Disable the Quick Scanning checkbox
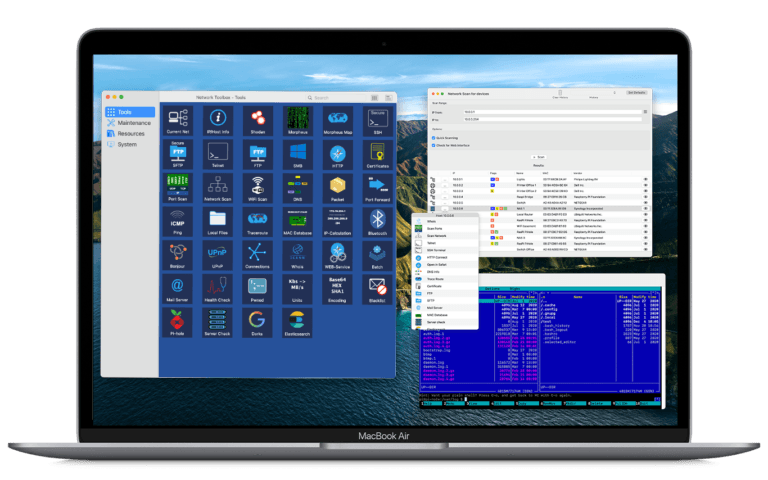768x480 pixels. [432, 138]
